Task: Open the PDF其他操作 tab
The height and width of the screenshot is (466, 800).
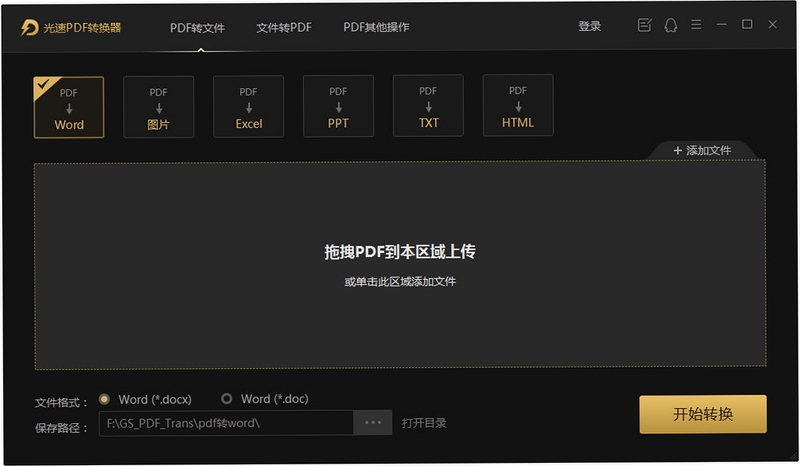Action: point(376,27)
